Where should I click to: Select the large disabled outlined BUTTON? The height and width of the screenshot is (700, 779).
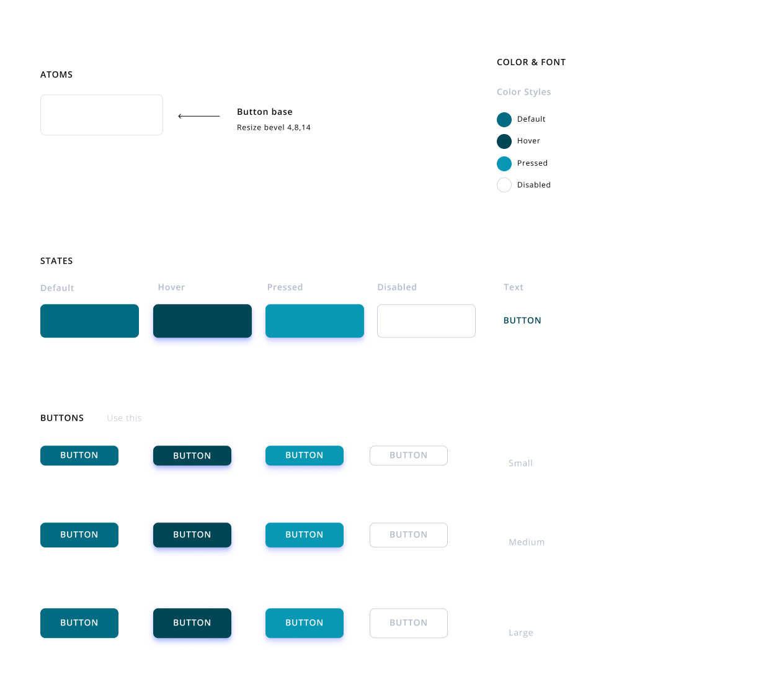pyautogui.click(x=408, y=622)
